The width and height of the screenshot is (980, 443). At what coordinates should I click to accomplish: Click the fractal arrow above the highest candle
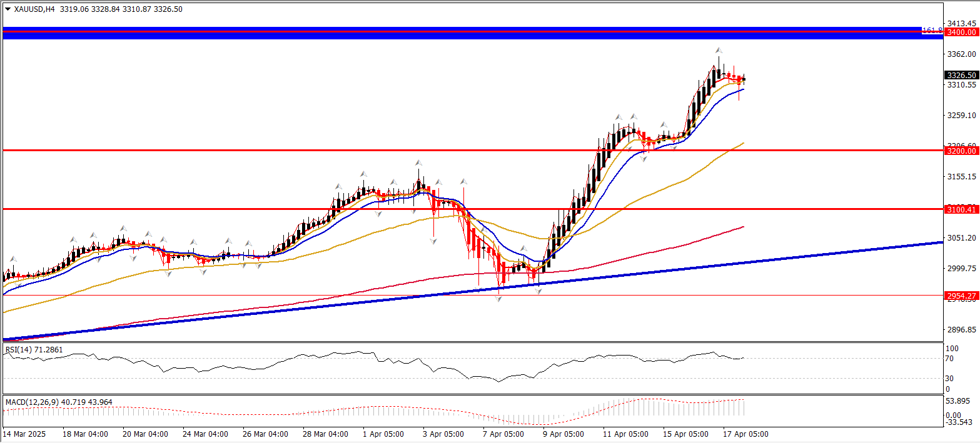click(720, 50)
